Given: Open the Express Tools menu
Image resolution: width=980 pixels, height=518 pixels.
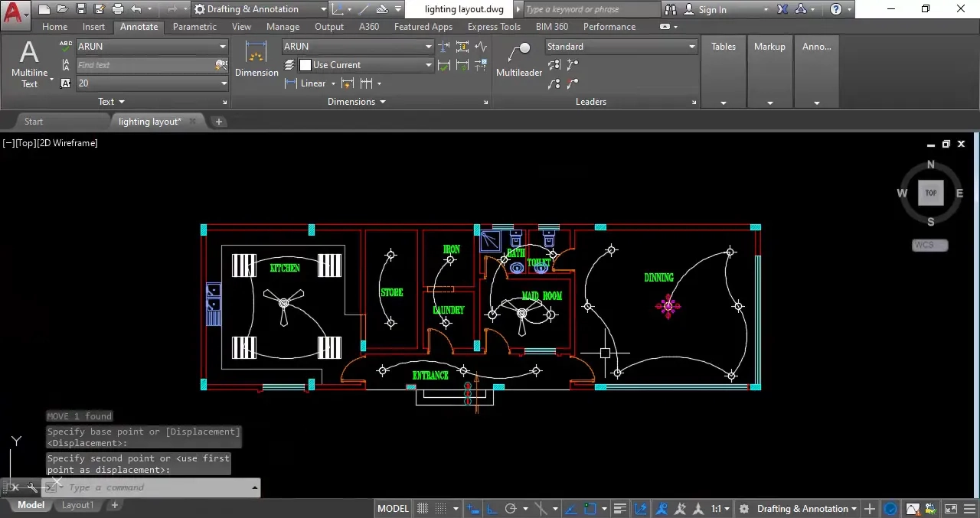Looking at the screenshot, I should tap(493, 26).
